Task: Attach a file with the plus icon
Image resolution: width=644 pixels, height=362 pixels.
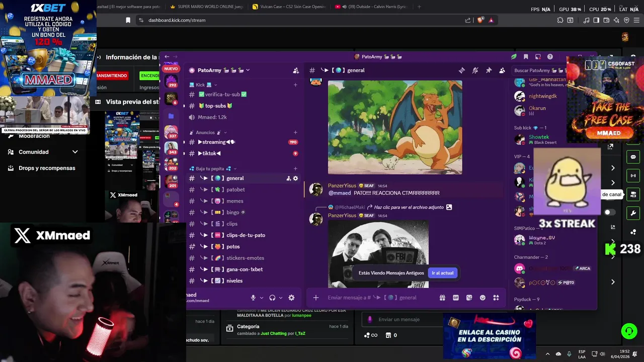Action: click(x=316, y=298)
